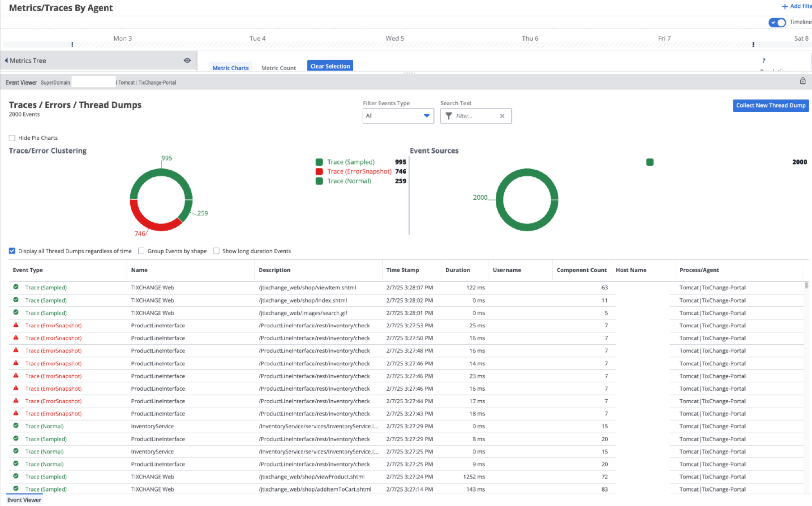Collapse the Metrics Tree panel arrow
The height and width of the screenshot is (506, 812).
pos(6,60)
